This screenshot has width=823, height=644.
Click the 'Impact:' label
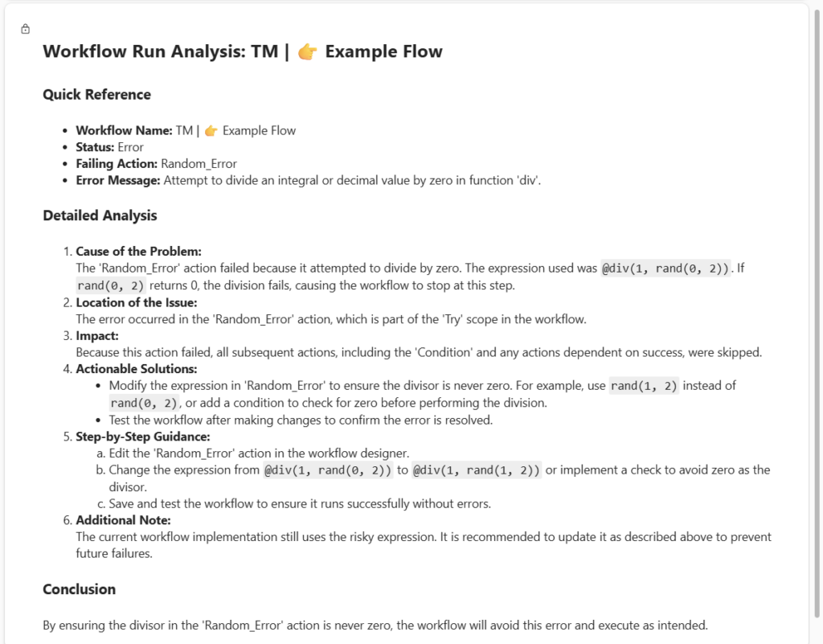coord(97,335)
